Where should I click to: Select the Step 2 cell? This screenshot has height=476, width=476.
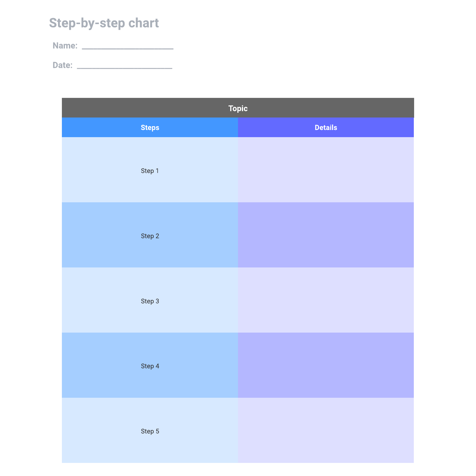coord(150,235)
